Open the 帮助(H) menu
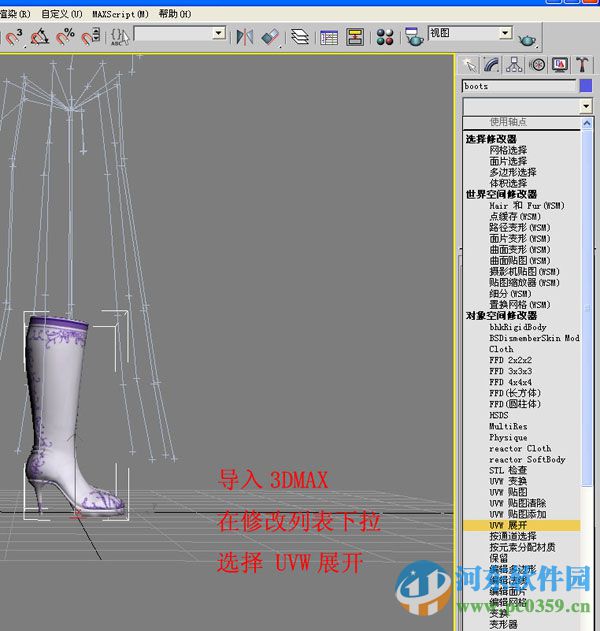The height and width of the screenshot is (631, 600). click(x=175, y=14)
